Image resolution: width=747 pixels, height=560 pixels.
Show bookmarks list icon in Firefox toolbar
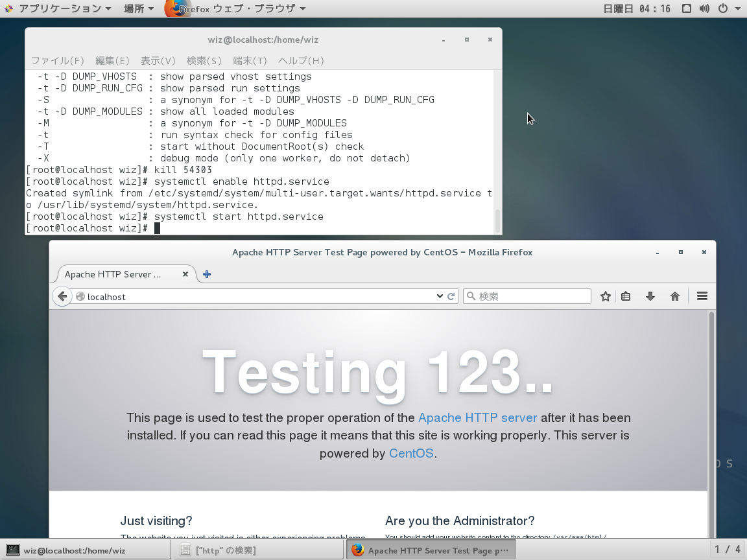pyautogui.click(x=626, y=296)
